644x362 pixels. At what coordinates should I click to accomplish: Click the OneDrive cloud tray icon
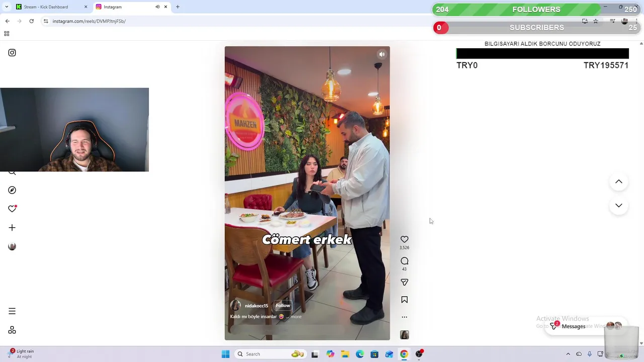579,354
